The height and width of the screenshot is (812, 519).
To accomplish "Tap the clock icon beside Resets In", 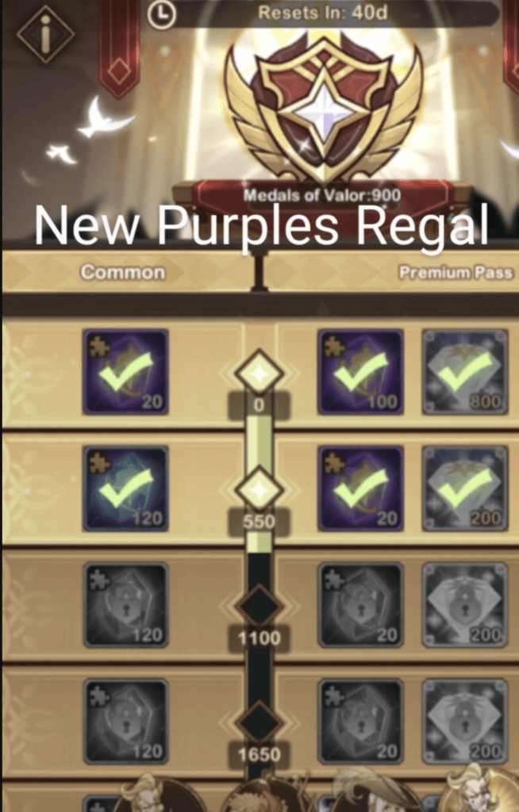I will point(162,14).
